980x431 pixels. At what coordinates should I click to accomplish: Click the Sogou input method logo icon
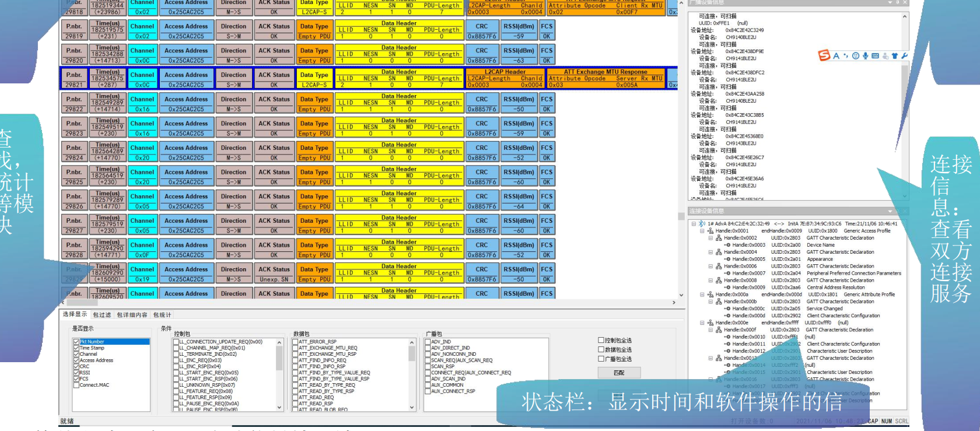(x=824, y=55)
